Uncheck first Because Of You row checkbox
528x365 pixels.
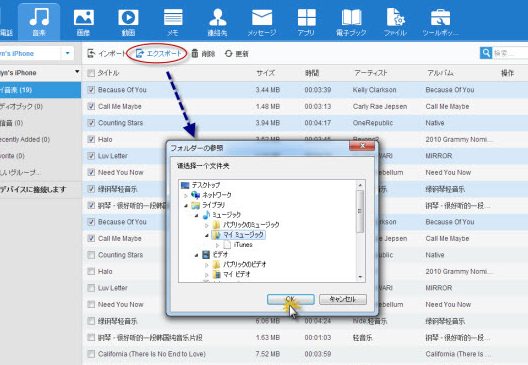click(91, 90)
